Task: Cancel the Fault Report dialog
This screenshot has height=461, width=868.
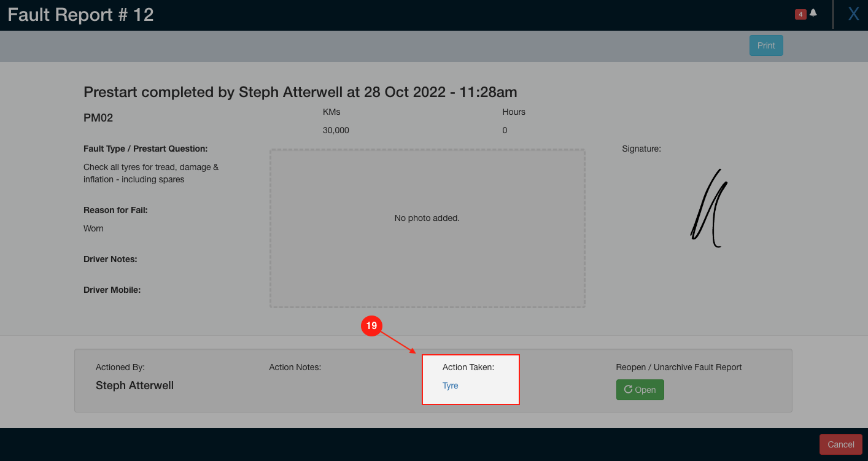Action: [x=840, y=444]
